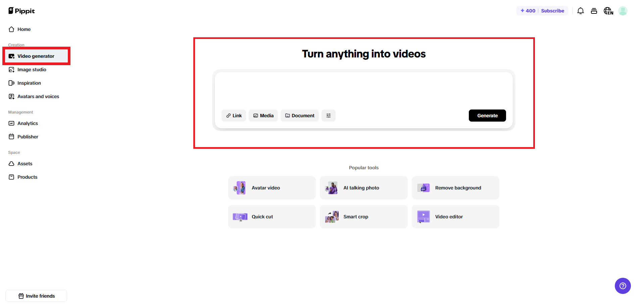
Task: Open the Inspiration section
Action: point(36,83)
